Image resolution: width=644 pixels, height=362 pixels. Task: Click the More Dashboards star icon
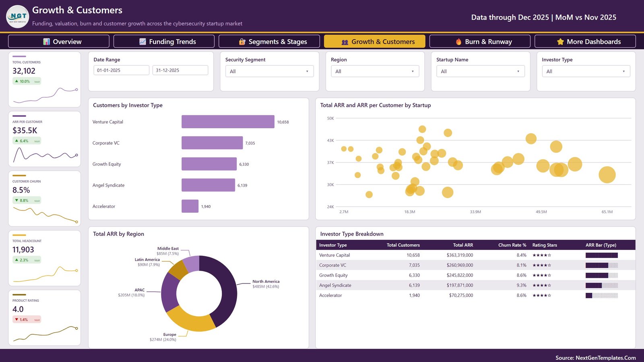[560, 41]
